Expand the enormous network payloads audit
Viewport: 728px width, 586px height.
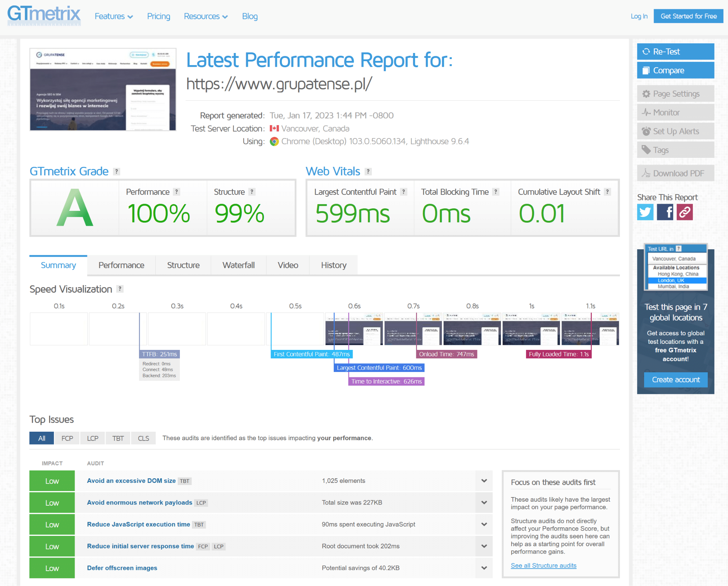(484, 503)
